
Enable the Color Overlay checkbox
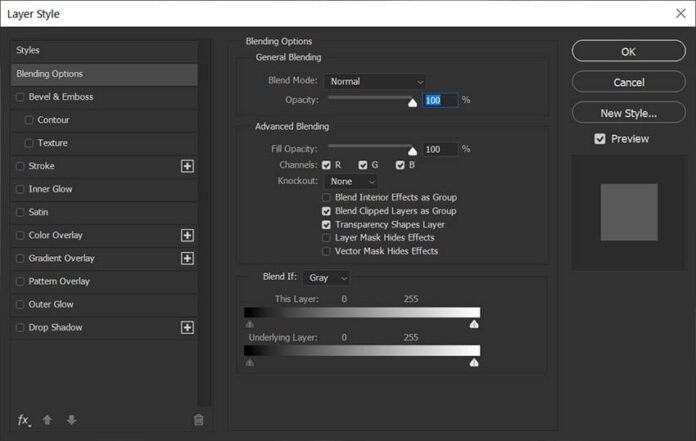coord(20,235)
